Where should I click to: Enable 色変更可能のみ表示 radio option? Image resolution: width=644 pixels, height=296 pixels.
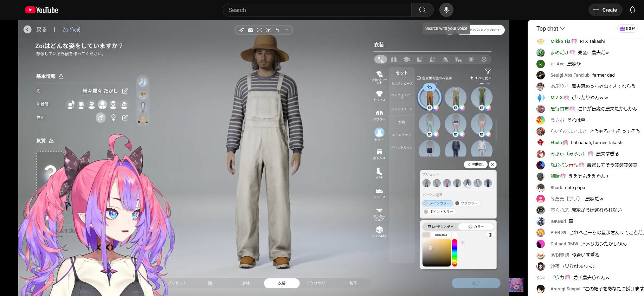[419, 78]
